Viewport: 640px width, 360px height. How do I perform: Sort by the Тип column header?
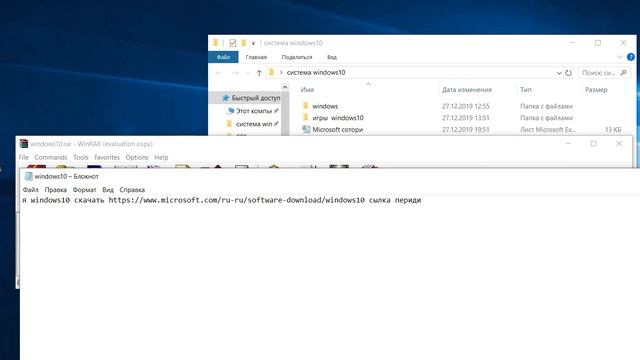(x=526, y=90)
